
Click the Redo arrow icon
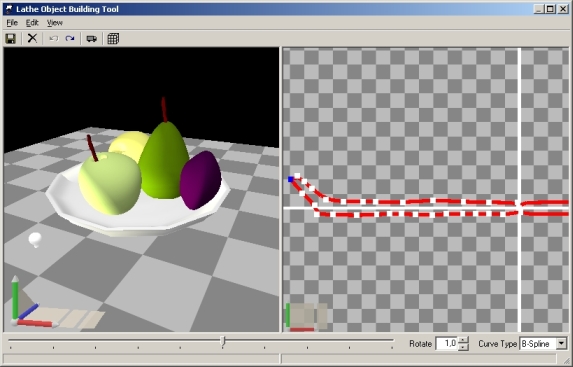click(70, 38)
